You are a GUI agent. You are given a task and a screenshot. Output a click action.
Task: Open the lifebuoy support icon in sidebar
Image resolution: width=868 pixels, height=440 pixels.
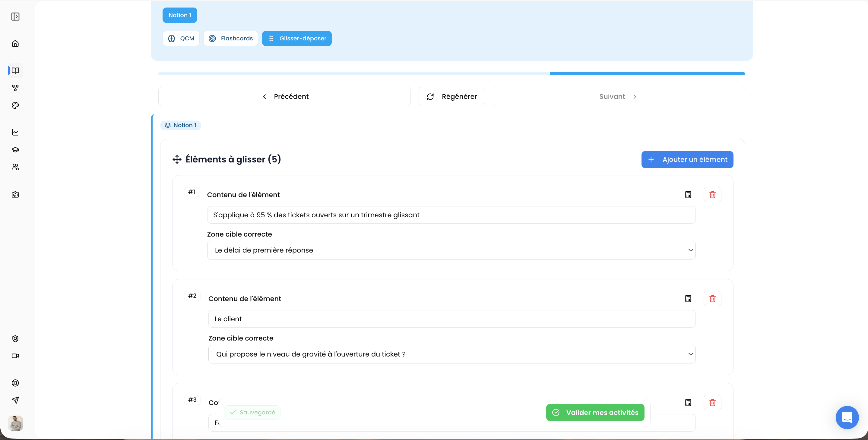click(x=15, y=383)
